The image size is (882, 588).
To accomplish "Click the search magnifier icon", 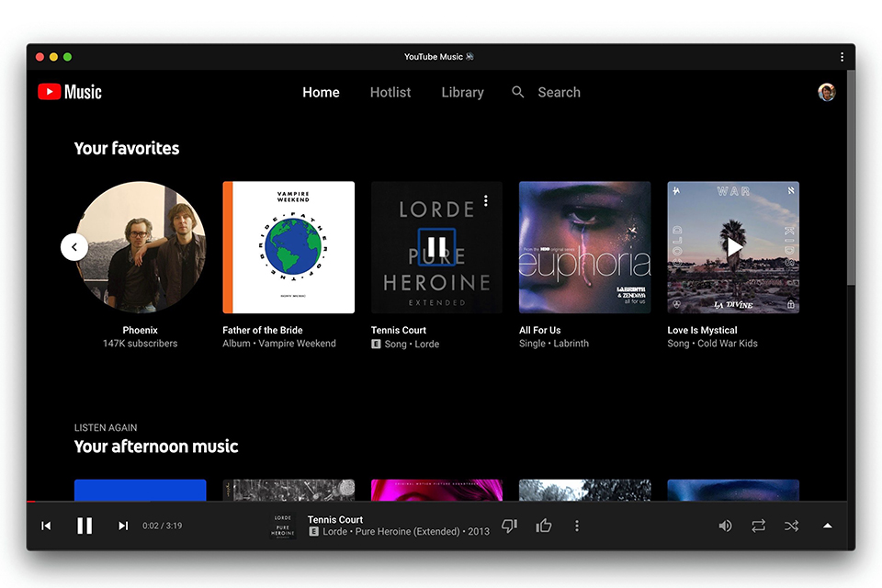I will tap(518, 92).
